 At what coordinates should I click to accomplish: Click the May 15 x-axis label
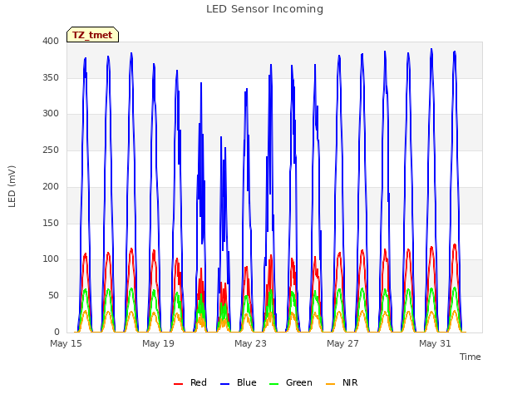point(66,343)
